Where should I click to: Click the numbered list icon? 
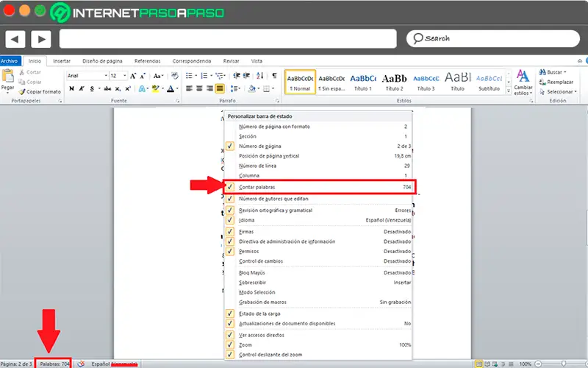pos(204,76)
